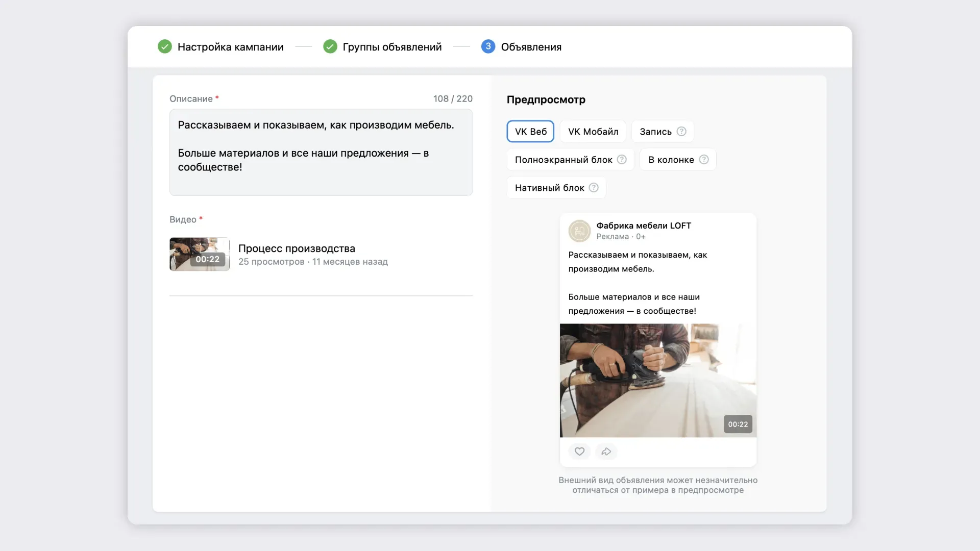Open the help icon next to В колонке
Viewport: 980px width, 551px height.
coord(704,160)
